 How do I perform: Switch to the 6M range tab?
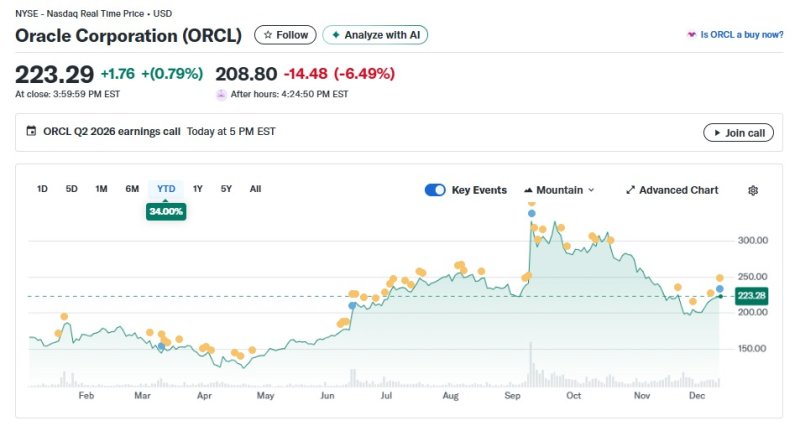(x=132, y=189)
